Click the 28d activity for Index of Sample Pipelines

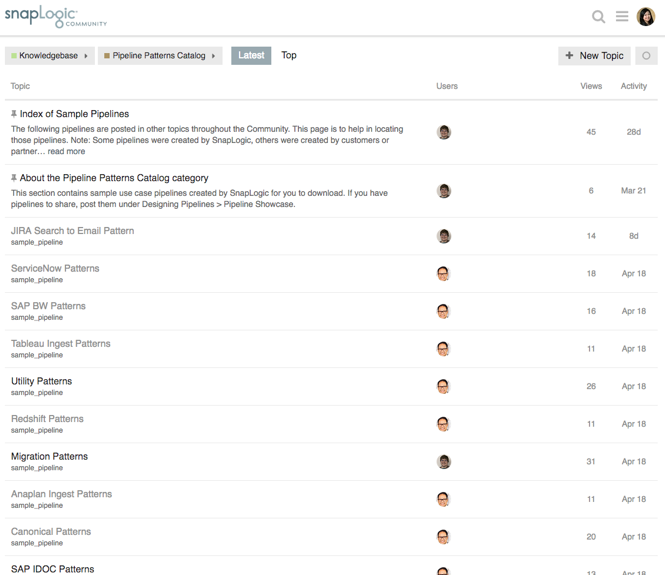point(634,132)
